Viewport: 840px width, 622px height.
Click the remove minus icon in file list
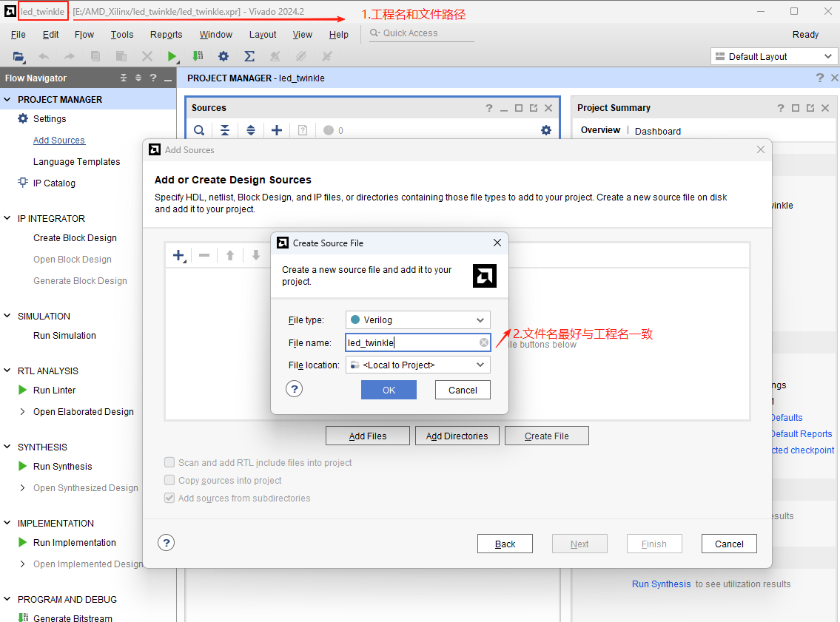click(x=204, y=255)
